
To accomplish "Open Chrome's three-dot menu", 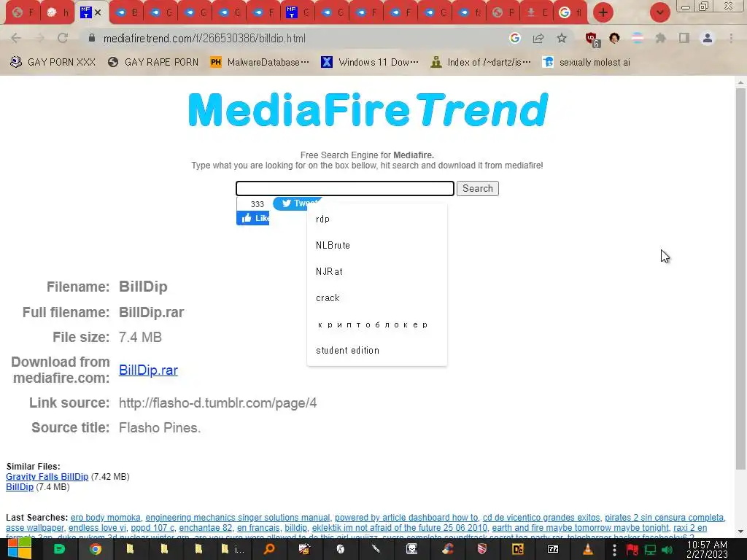I will pyautogui.click(x=731, y=38).
